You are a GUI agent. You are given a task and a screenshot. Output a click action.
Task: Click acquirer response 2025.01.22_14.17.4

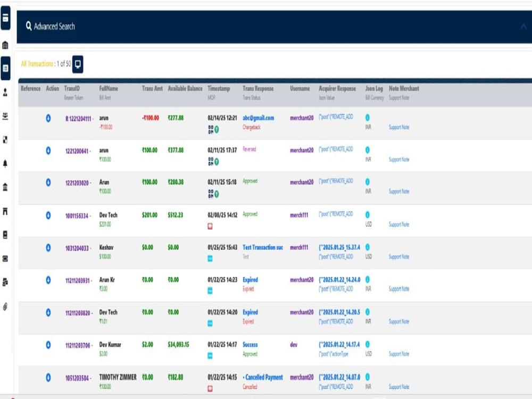339,344
